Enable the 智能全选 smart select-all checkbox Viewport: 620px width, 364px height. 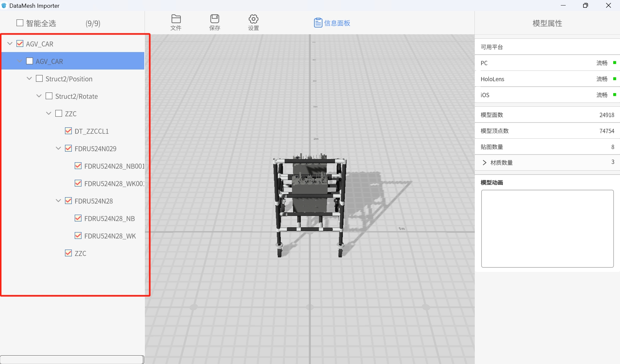click(20, 23)
